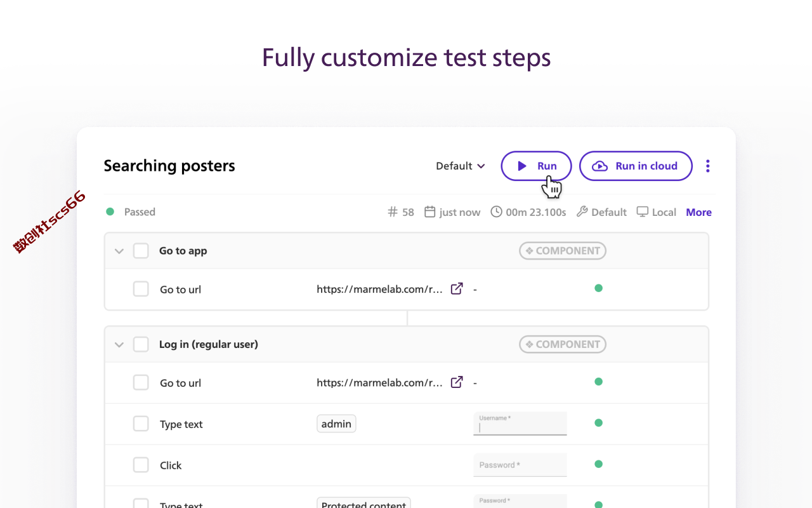
Task: Click the More link in run details
Action: [698, 212]
